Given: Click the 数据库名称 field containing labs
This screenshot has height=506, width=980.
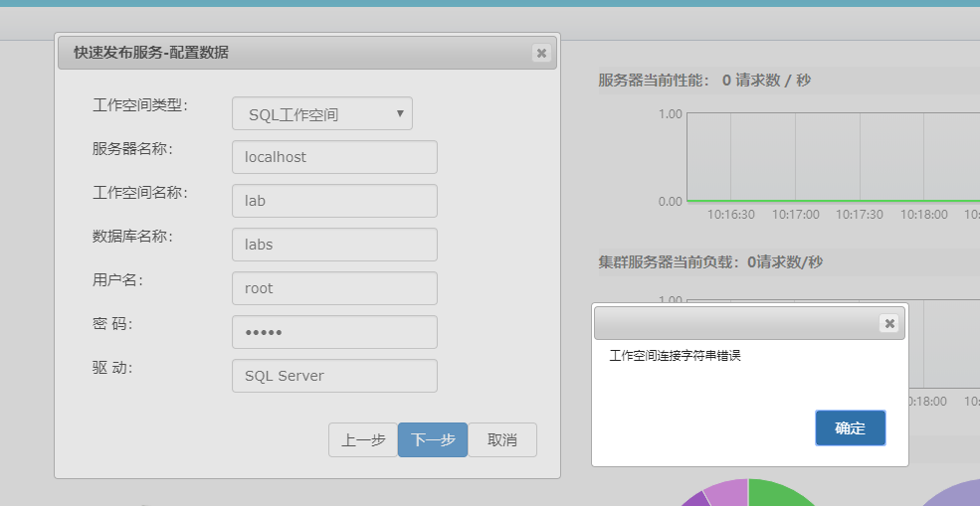Looking at the screenshot, I should click(334, 245).
